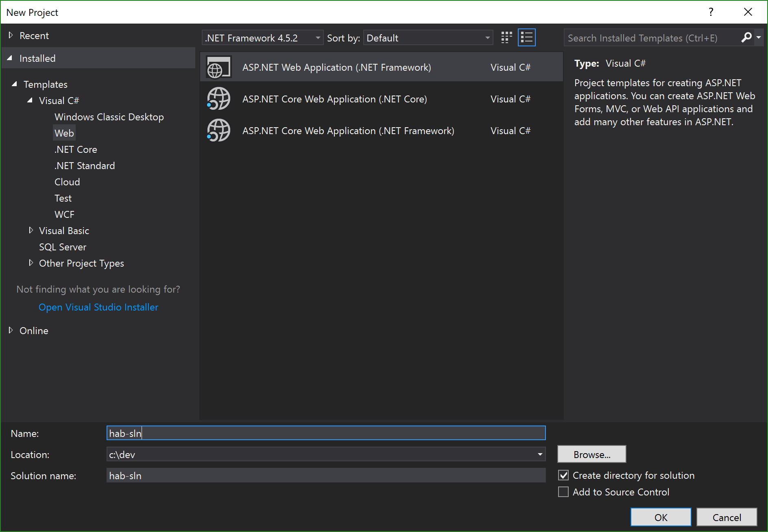
Task: Click the ASP.NET Core Web Application (.NET Core) globe icon
Action: click(218, 99)
